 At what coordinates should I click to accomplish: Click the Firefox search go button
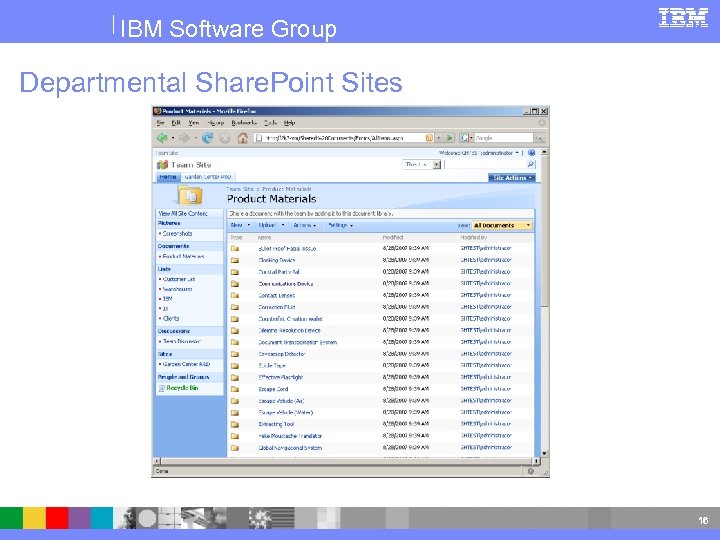540,137
